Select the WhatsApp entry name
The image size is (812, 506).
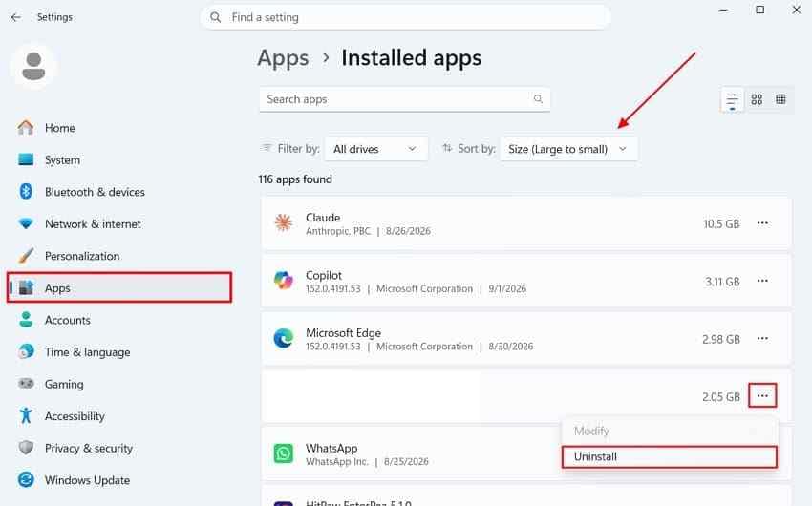(331, 448)
